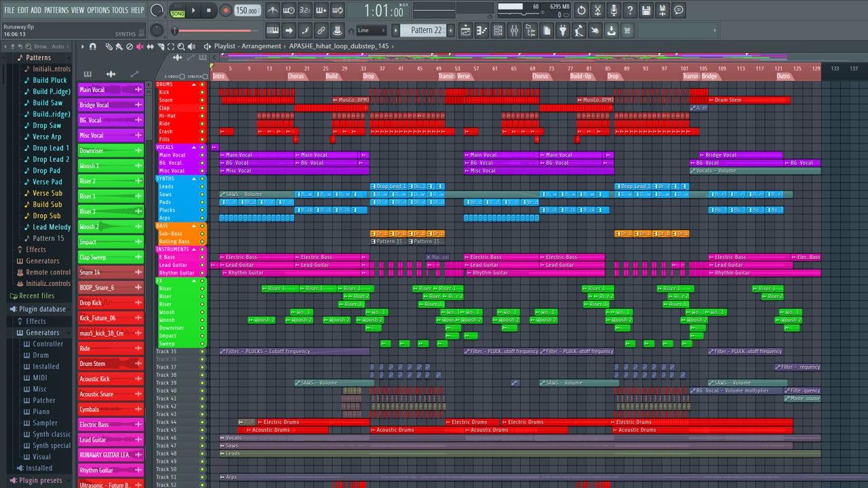
Task: Click the playlist playback speaker tool
Action: [x=192, y=47]
